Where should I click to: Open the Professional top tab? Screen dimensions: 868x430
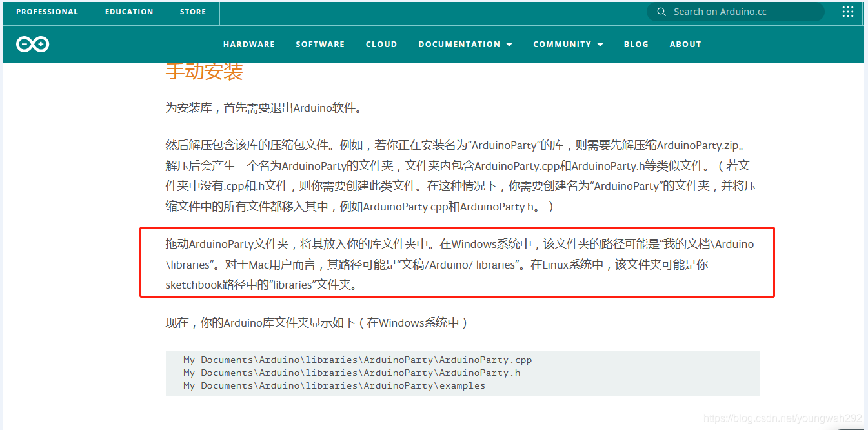pos(47,12)
